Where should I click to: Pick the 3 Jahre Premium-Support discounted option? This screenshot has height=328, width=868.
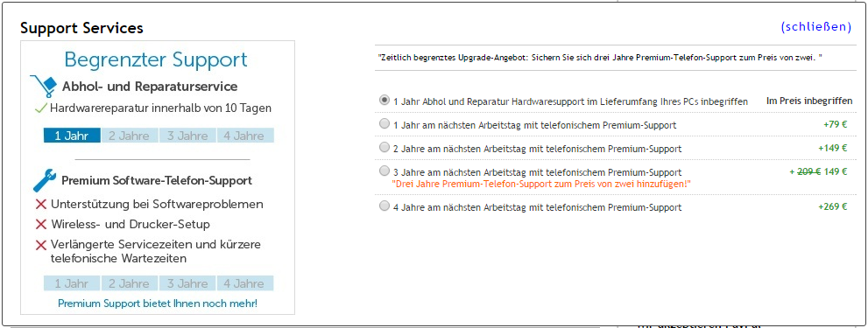pyautogui.click(x=385, y=171)
